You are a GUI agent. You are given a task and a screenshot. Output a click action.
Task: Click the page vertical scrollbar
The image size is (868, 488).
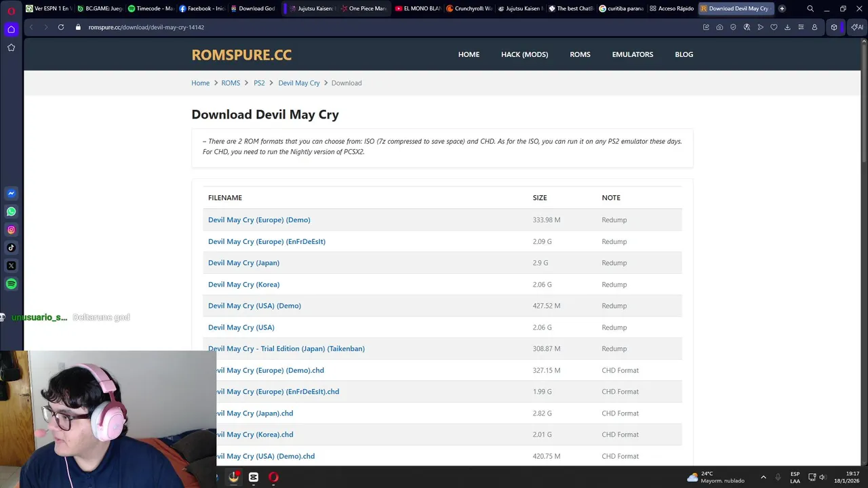click(864, 102)
